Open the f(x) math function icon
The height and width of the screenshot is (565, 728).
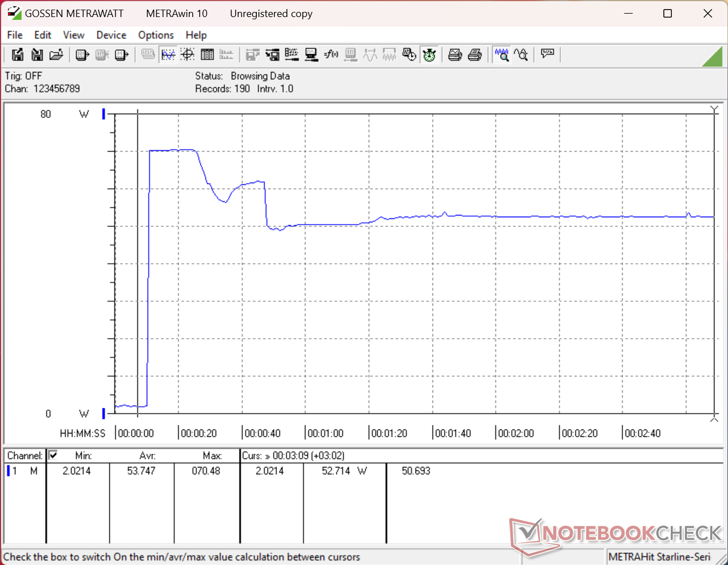(331, 54)
